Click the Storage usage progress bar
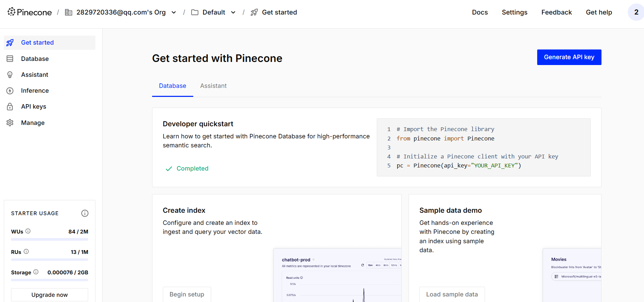Viewport: 644px width, 302px height. (49, 280)
